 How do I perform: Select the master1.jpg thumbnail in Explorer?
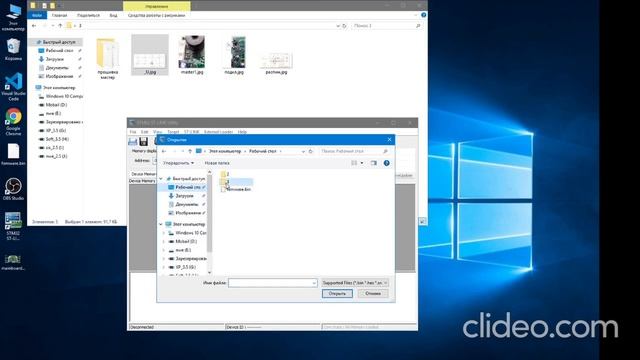click(x=192, y=55)
